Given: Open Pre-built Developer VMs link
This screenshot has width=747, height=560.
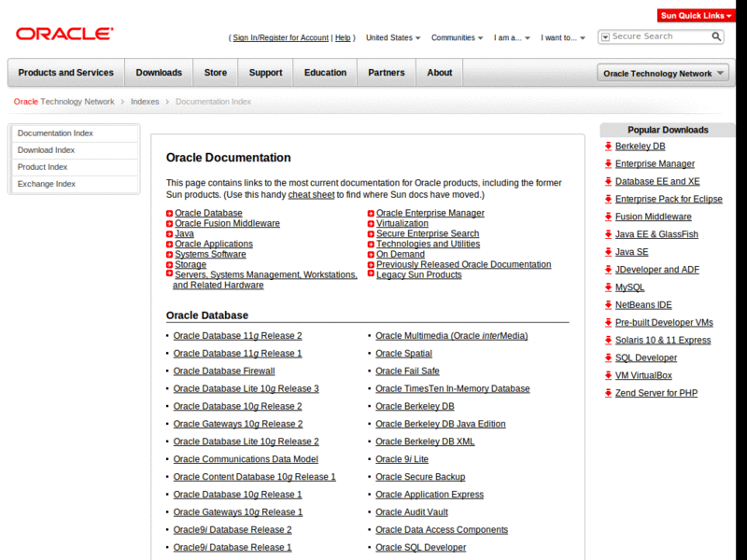Looking at the screenshot, I should pos(664,322).
